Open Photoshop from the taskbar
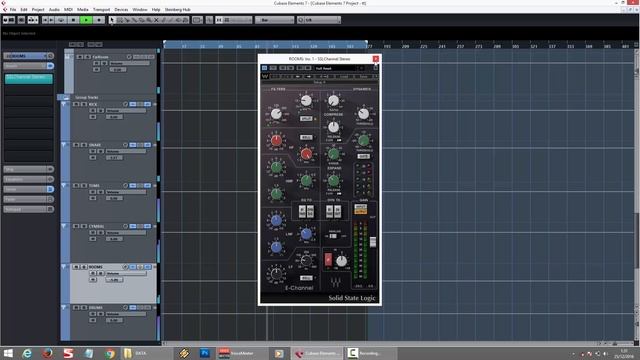This screenshot has width=640, height=360. click(204, 353)
